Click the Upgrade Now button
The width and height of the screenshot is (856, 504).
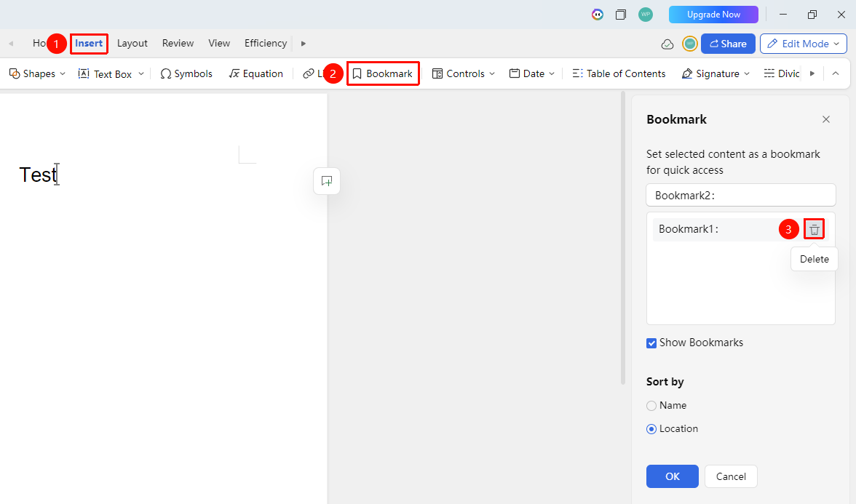pos(713,15)
